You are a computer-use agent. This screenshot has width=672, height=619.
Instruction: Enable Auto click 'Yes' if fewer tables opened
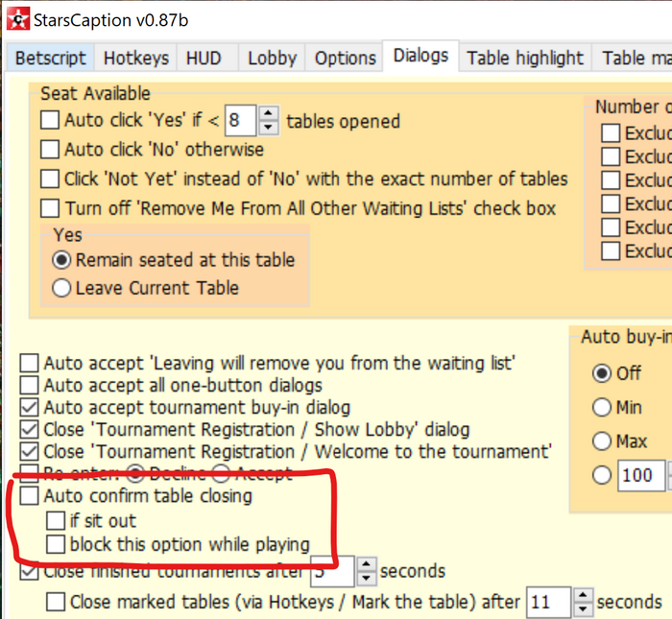tap(50, 120)
